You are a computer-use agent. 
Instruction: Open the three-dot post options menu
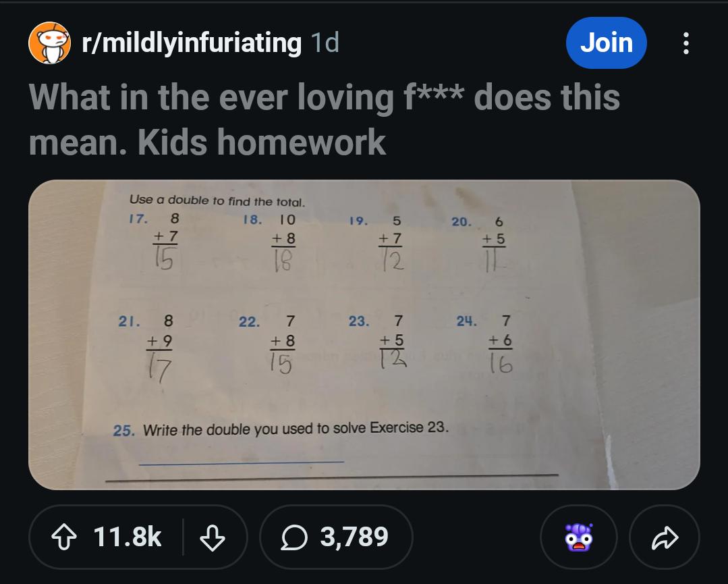pyautogui.click(x=686, y=43)
